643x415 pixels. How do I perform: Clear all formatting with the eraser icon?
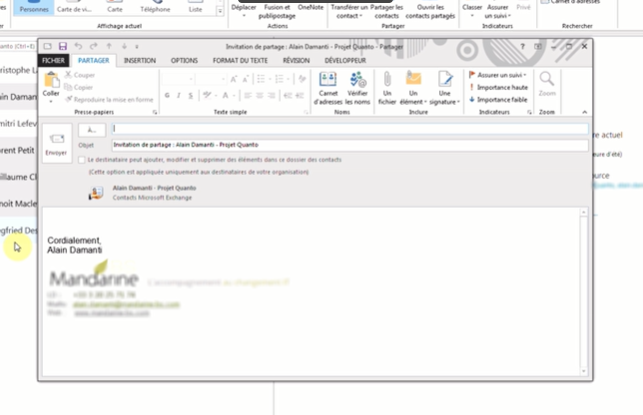point(302,79)
